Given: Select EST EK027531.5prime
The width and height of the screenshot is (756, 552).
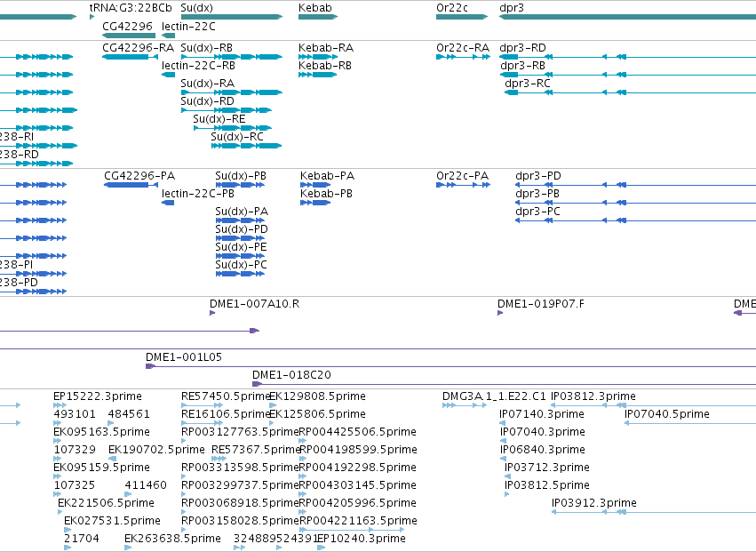Looking at the screenshot, I should pos(112,522).
